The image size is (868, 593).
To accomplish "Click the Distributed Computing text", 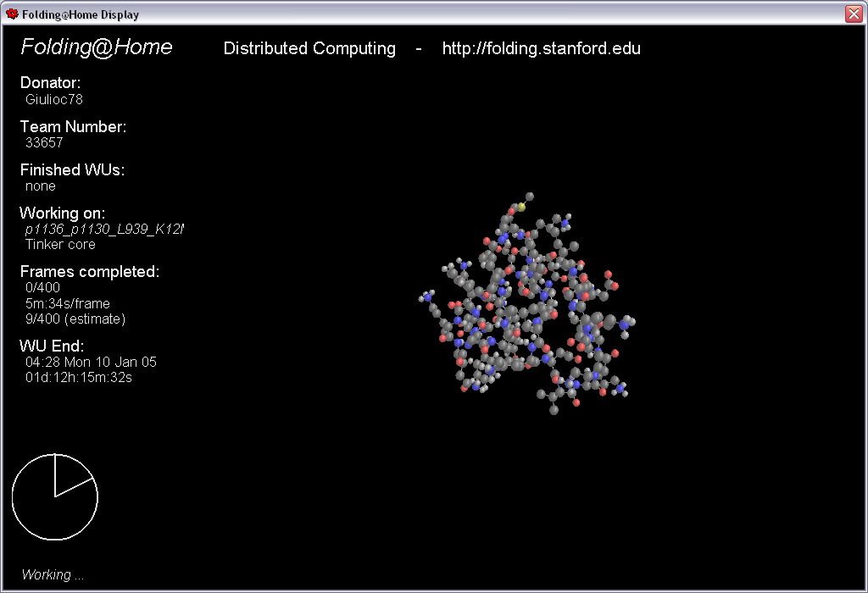I will tap(309, 48).
